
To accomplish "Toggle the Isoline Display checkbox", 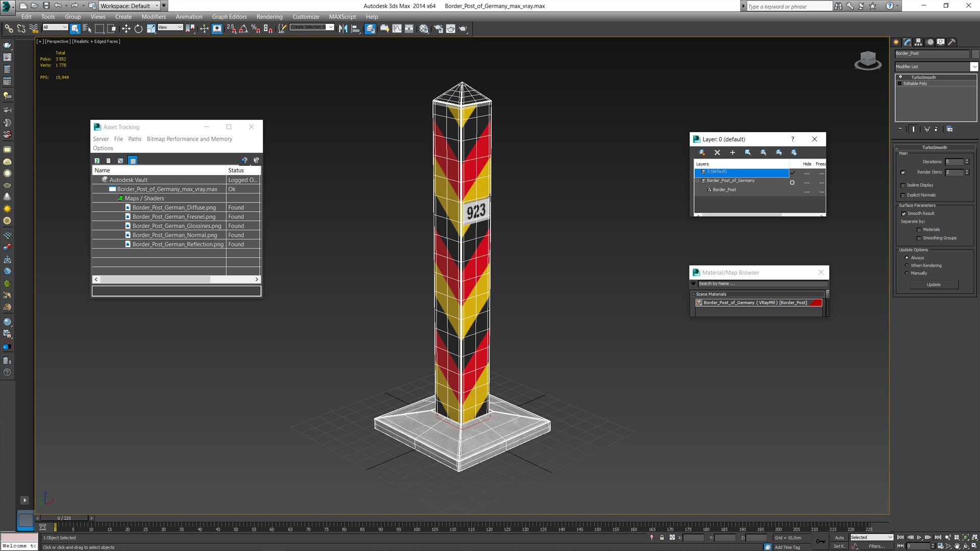I will 903,185.
